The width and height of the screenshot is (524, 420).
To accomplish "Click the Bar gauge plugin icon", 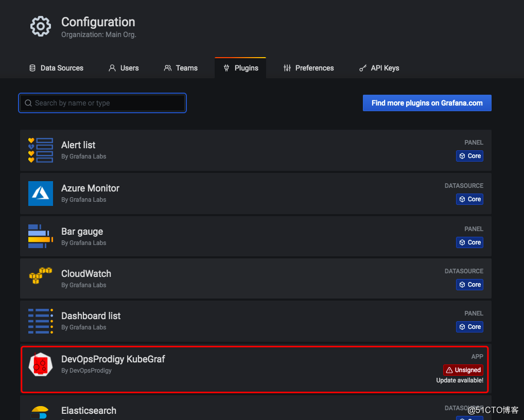I will click(x=41, y=236).
